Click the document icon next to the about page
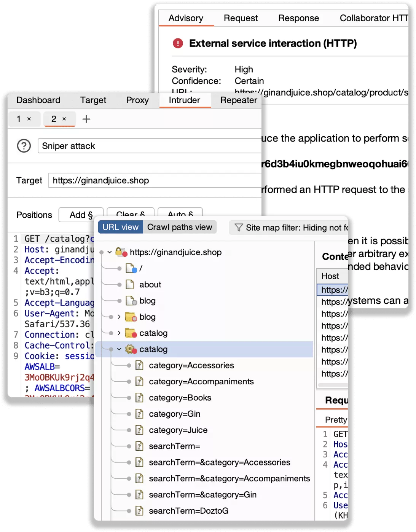This screenshot has width=416, height=532. click(129, 284)
